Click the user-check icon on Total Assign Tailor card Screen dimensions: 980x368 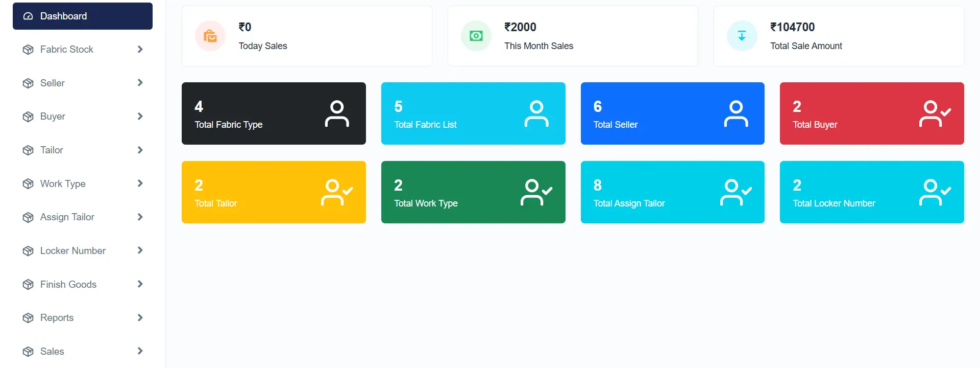[x=736, y=192]
